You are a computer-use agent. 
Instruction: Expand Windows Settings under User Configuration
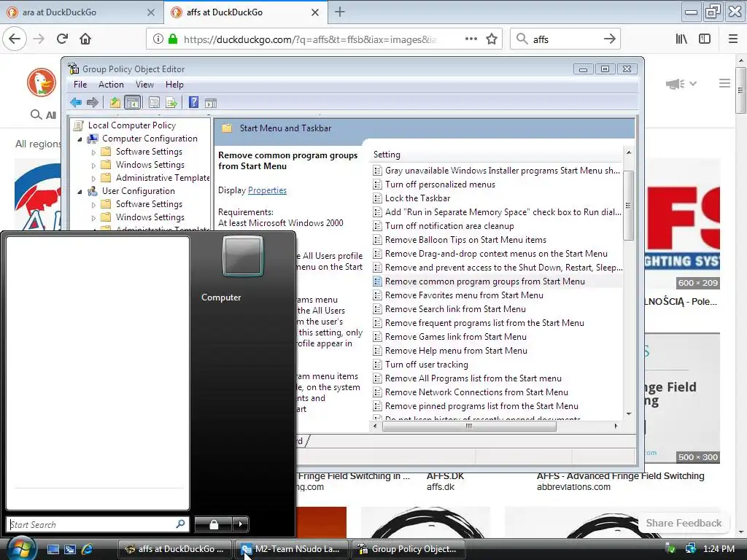93,217
